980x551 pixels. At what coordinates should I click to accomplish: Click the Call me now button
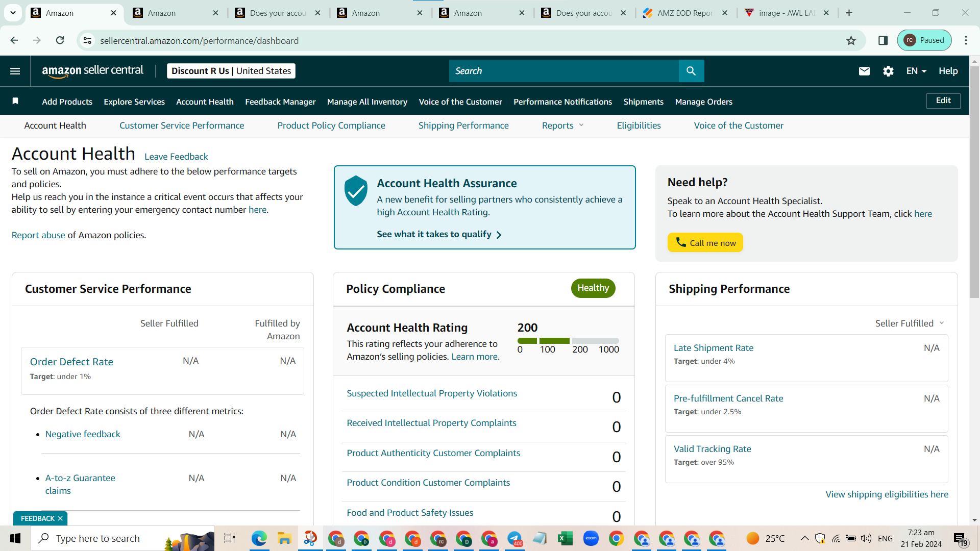coord(705,242)
